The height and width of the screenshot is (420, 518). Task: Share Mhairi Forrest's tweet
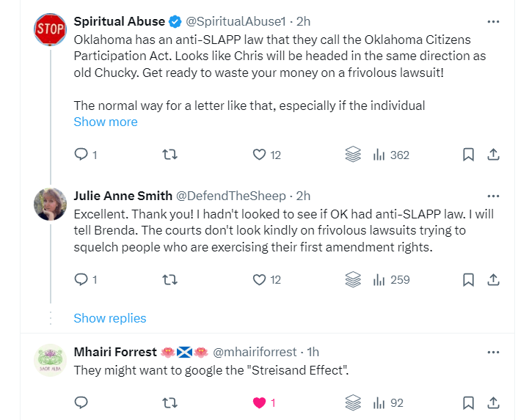pyautogui.click(x=494, y=402)
